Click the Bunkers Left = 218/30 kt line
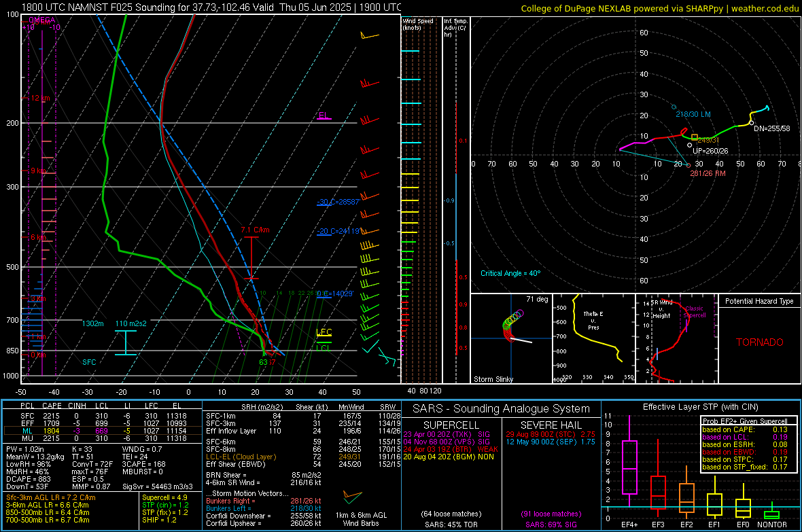 pos(264,508)
